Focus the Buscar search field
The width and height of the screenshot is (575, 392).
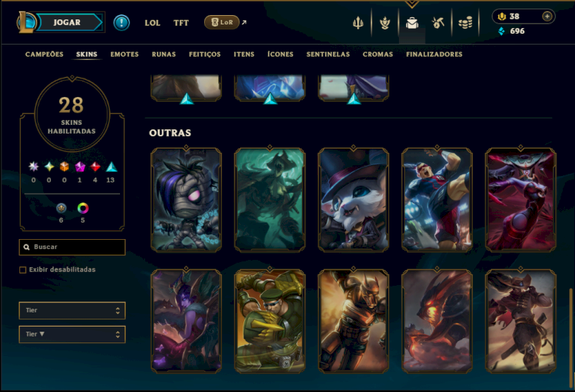(73, 247)
